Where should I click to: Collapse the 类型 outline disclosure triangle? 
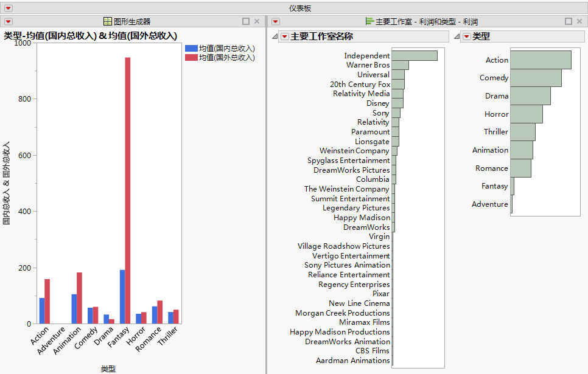pos(457,36)
